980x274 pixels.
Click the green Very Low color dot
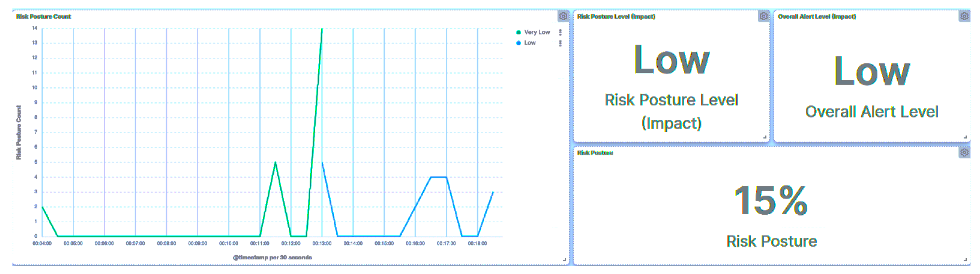coord(518,32)
